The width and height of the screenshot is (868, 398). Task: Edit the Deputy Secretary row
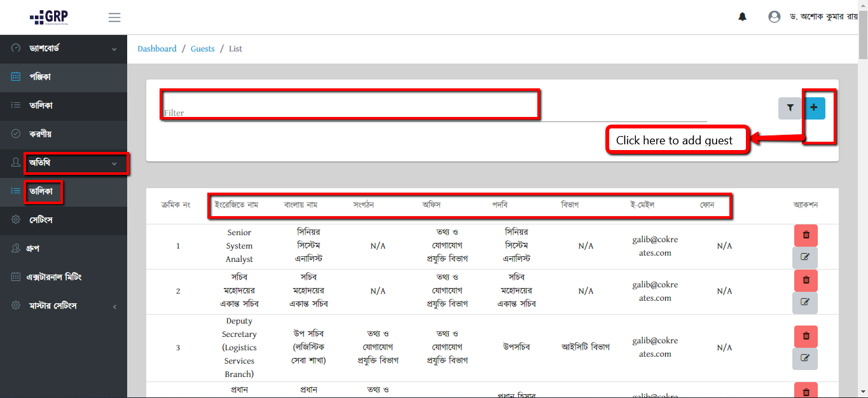click(806, 359)
